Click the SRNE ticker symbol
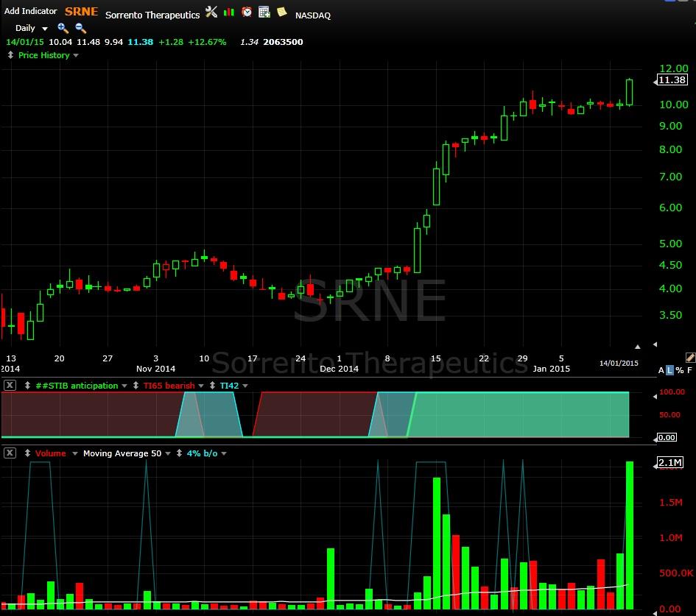Image resolution: width=696 pixels, height=616 pixels. pos(81,12)
